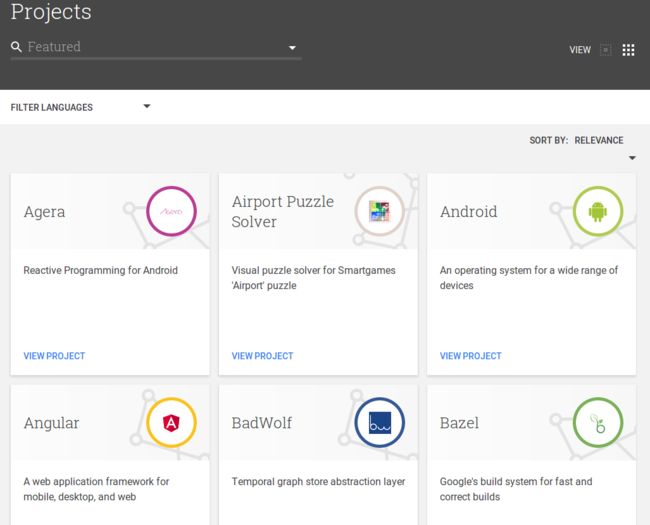
Task: Click the Projects page heading
Action: [51, 12]
